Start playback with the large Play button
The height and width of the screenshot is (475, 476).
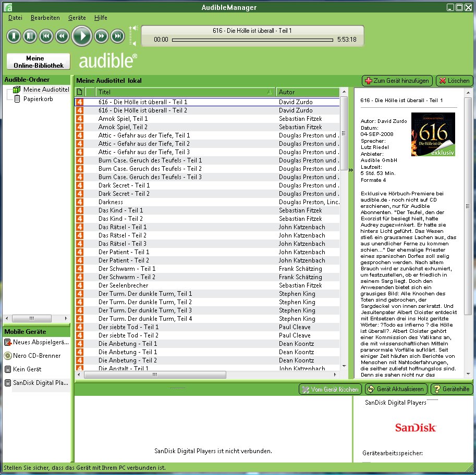point(82,36)
